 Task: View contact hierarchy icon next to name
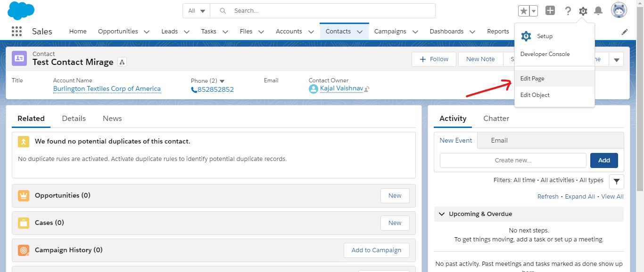tap(122, 62)
